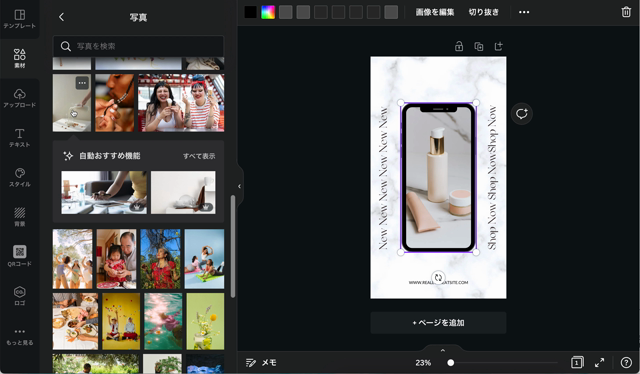Click 切り抜き crop button
640x374 pixels.
[x=484, y=12]
